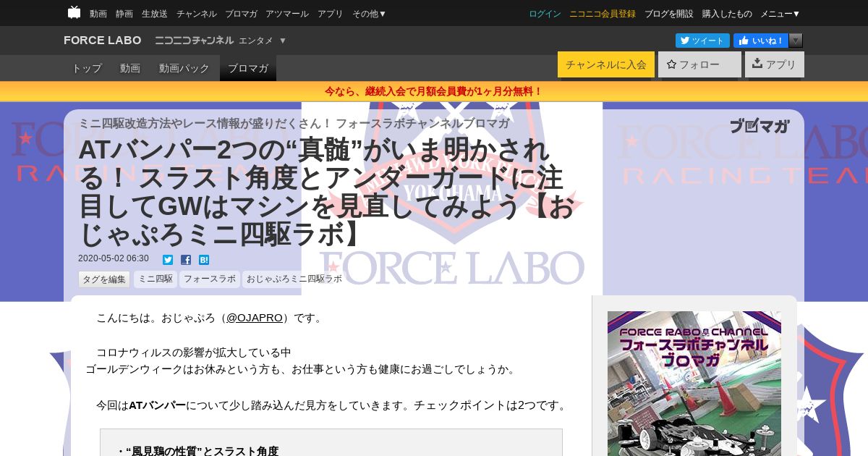
Task: Switch to the トップ channel tab
Action: (x=87, y=68)
